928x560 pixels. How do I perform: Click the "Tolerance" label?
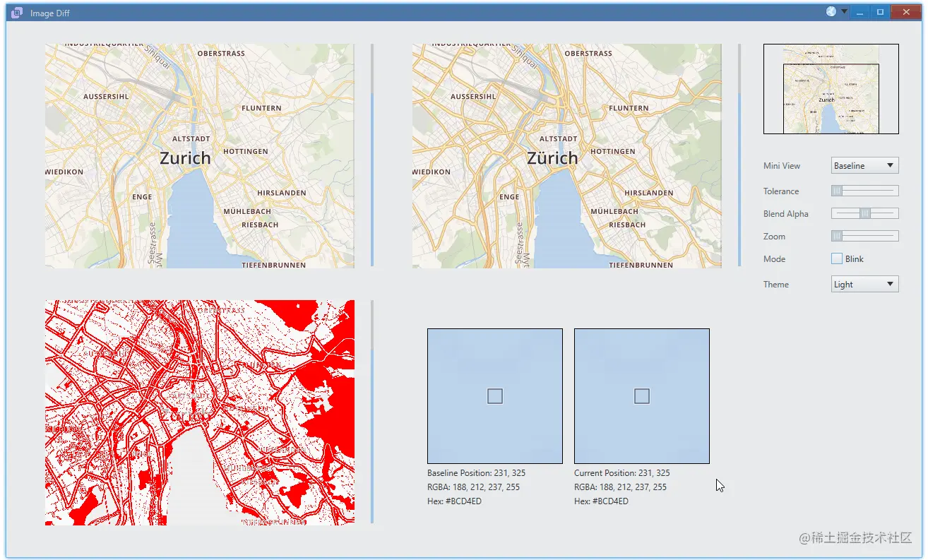pyautogui.click(x=781, y=191)
